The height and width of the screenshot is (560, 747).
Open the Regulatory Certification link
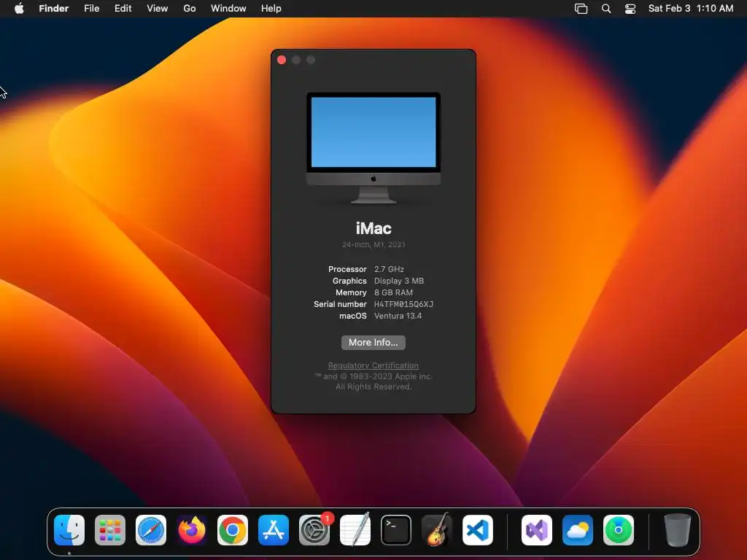[x=373, y=365]
